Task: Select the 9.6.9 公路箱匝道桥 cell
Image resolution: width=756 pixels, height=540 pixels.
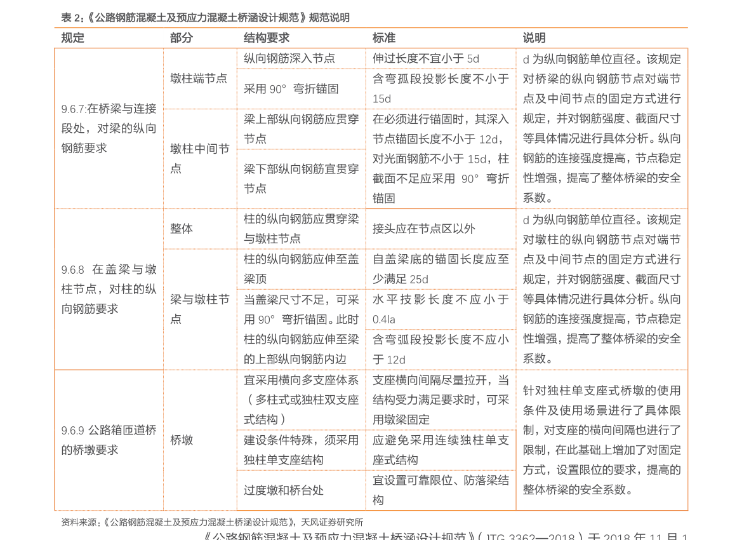Action: (x=109, y=440)
